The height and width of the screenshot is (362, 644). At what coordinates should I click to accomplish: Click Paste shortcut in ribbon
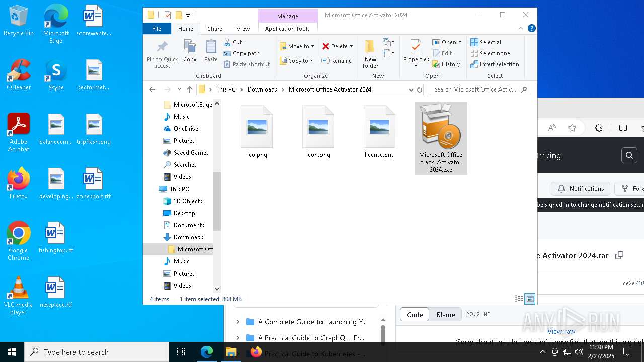[247, 64]
